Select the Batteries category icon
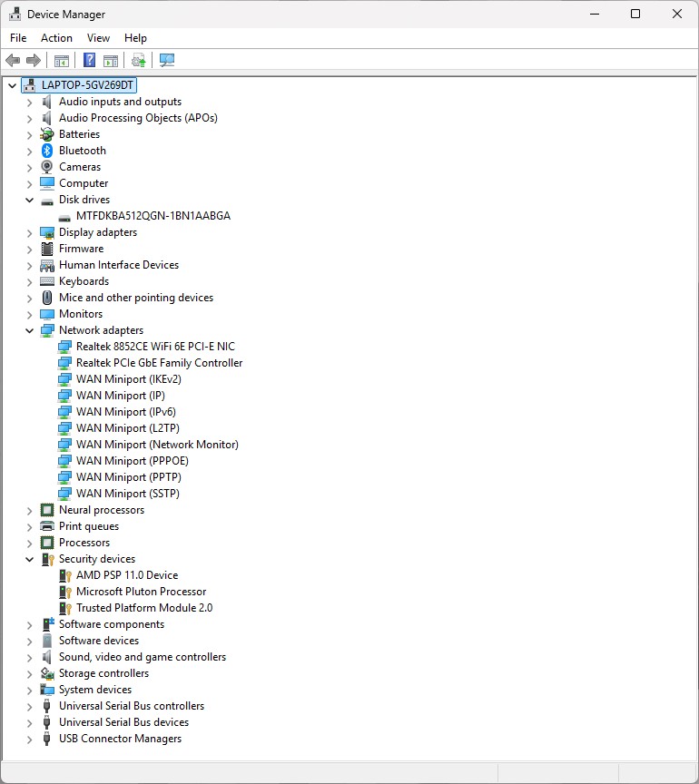 (x=47, y=134)
